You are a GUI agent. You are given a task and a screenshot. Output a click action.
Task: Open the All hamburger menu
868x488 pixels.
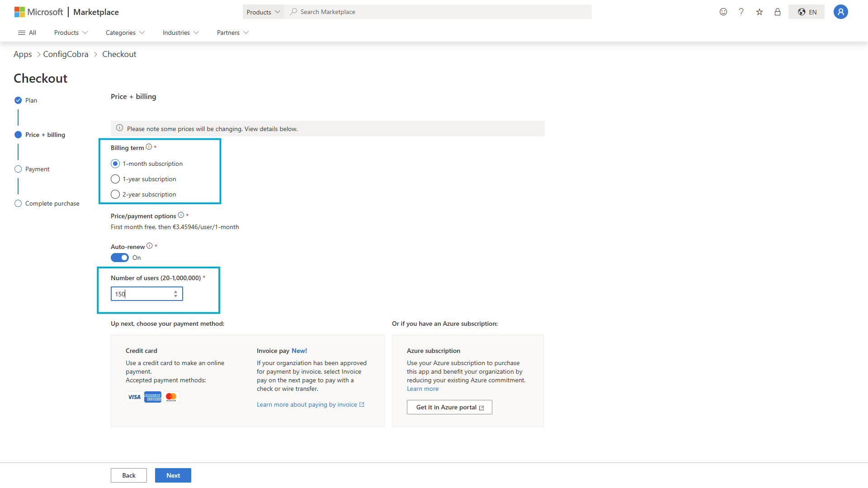(27, 33)
